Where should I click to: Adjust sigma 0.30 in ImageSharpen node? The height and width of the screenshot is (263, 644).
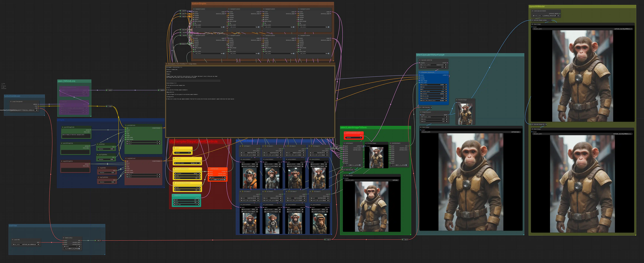click(434, 119)
